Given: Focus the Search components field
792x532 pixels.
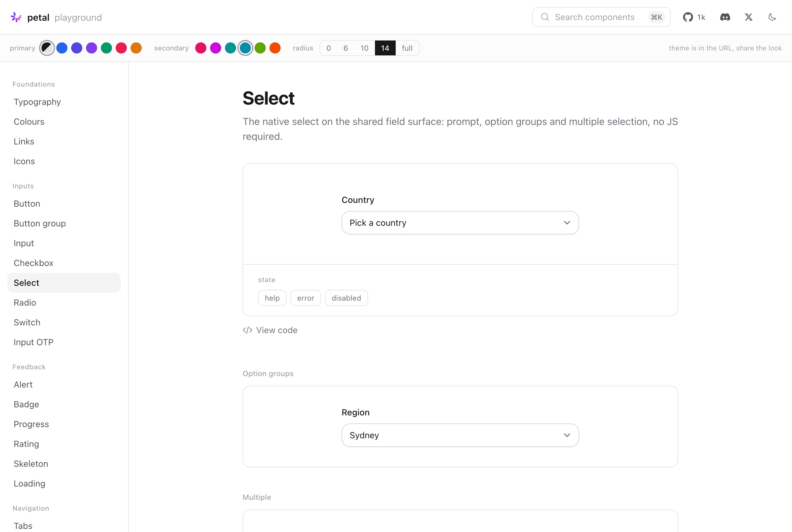Looking at the screenshot, I should (x=601, y=17).
